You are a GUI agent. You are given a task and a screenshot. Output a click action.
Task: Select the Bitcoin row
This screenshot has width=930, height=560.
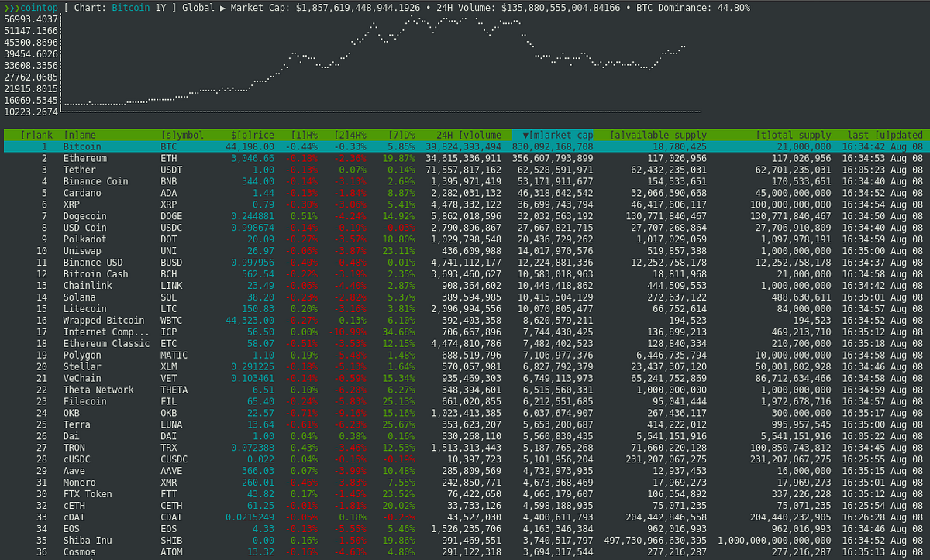tap(465, 146)
